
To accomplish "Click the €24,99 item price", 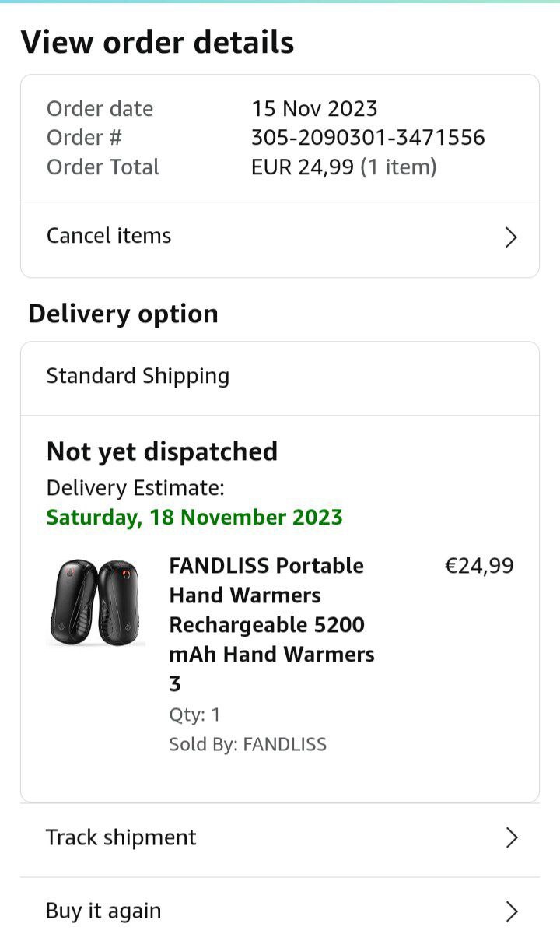I will 478,566.
